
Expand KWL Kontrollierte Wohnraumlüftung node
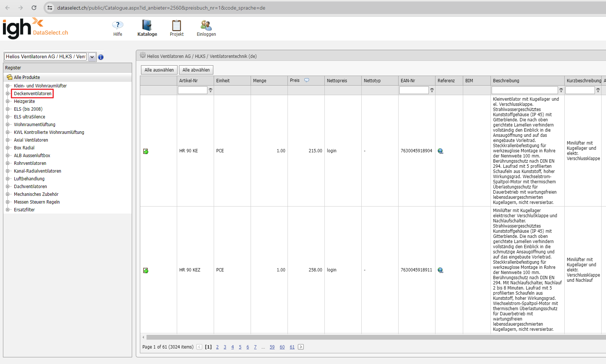point(7,132)
